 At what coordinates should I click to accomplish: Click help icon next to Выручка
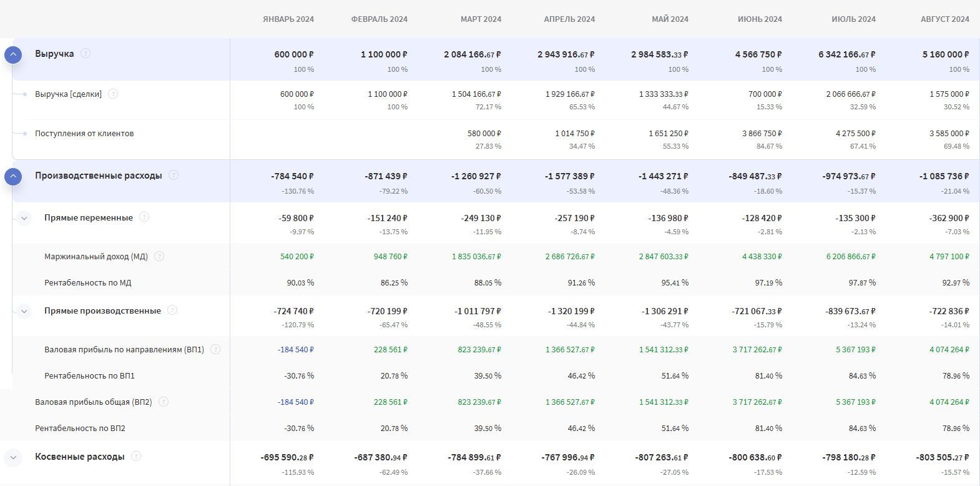[x=86, y=54]
